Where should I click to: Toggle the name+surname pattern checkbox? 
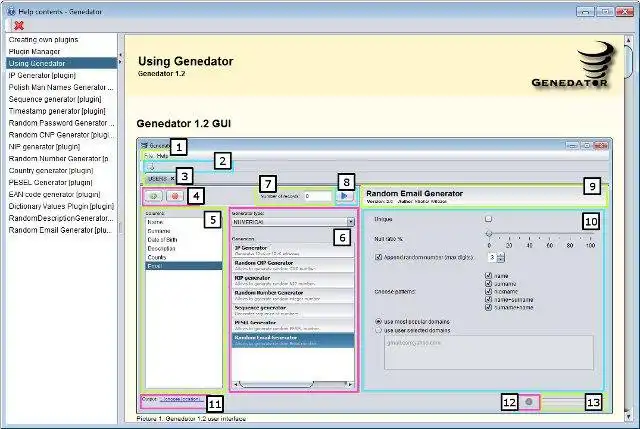click(488, 299)
